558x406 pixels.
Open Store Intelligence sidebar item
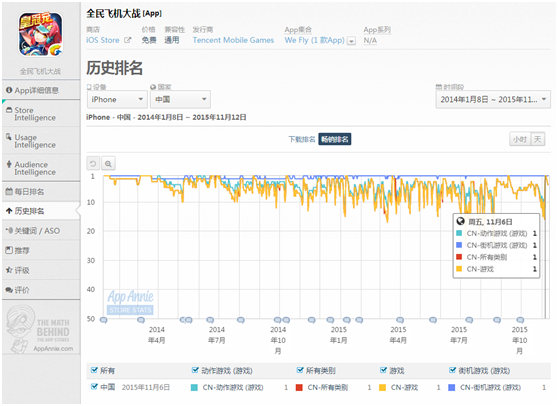pyautogui.click(x=41, y=114)
